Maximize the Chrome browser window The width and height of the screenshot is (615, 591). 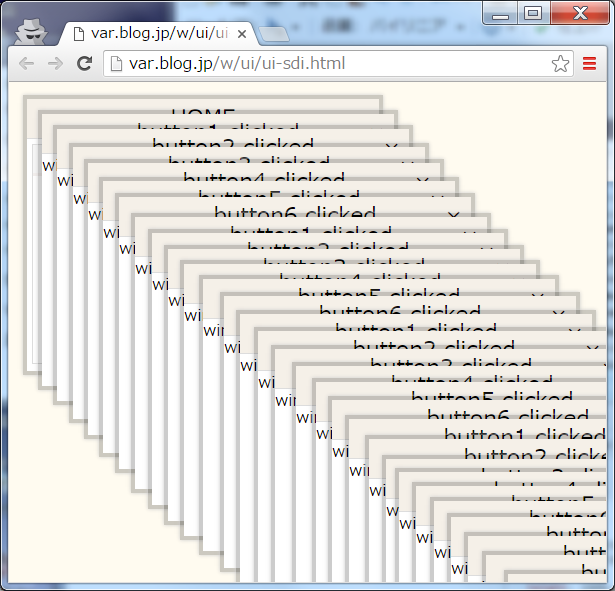click(x=533, y=13)
